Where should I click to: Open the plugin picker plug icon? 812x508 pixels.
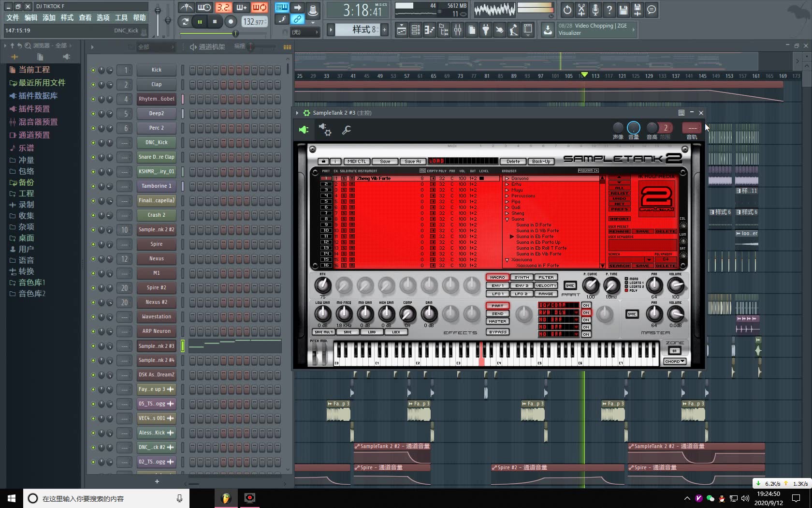coord(486,30)
